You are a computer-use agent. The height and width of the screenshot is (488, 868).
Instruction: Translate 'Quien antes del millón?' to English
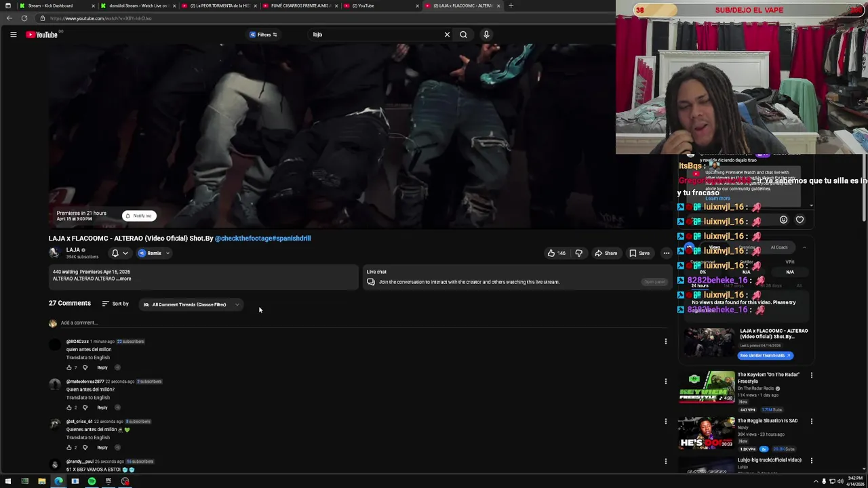click(87, 397)
